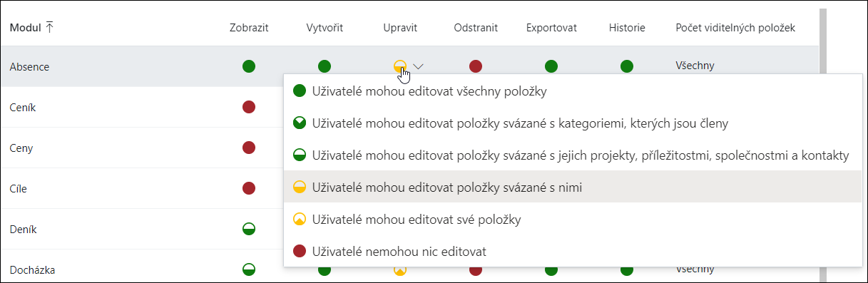
Task: Choose 'Uživatelé mohou editovat své položky'
Action: [568, 219]
